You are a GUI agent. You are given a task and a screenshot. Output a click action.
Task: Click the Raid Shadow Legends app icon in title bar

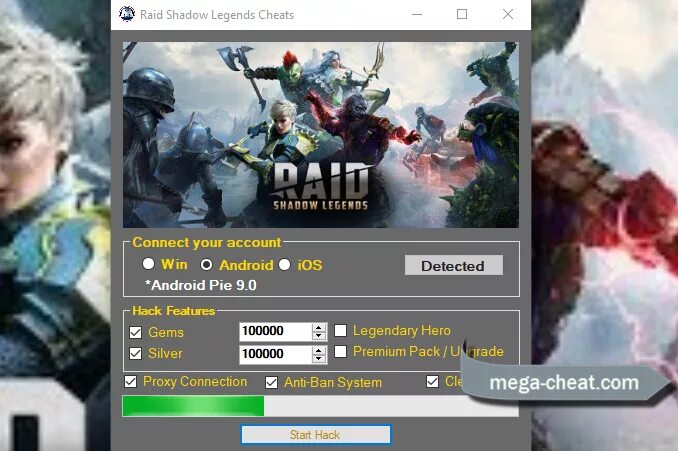(127, 14)
